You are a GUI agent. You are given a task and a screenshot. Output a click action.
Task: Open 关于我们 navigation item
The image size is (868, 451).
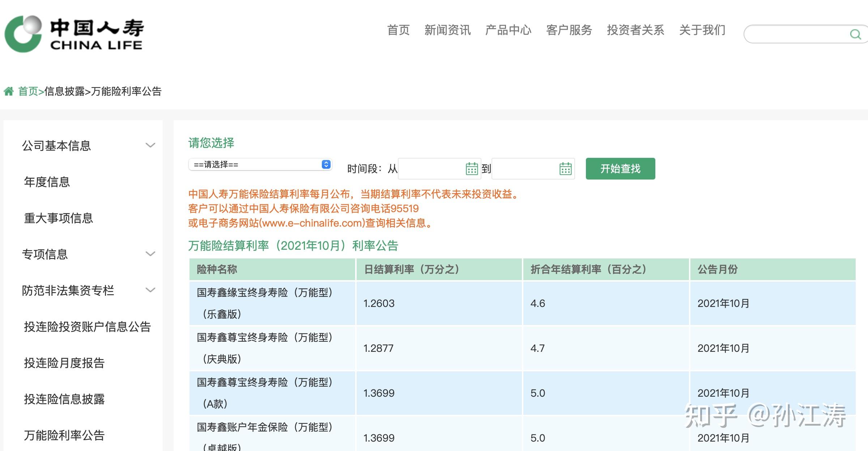[x=702, y=30]
